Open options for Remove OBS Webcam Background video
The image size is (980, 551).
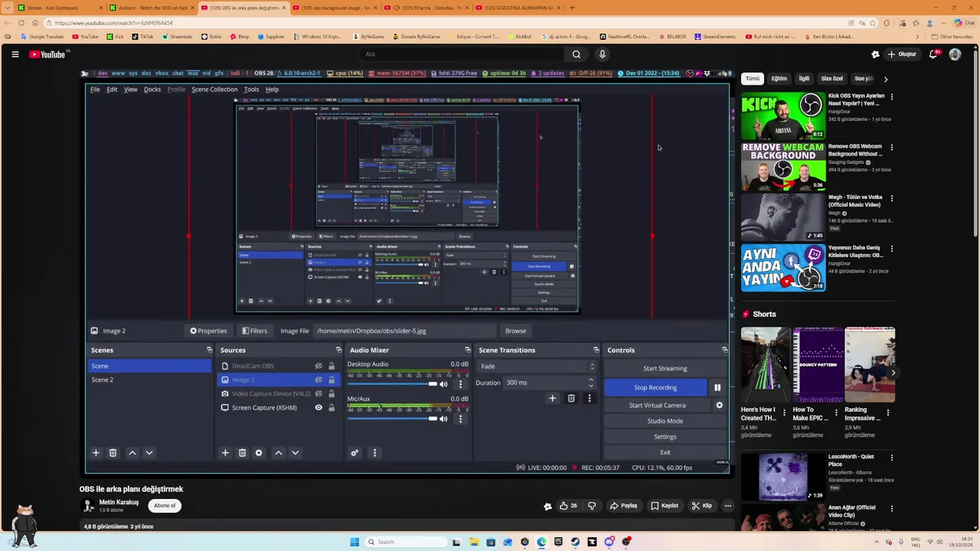pyautogui.click(x=892, y=148)
